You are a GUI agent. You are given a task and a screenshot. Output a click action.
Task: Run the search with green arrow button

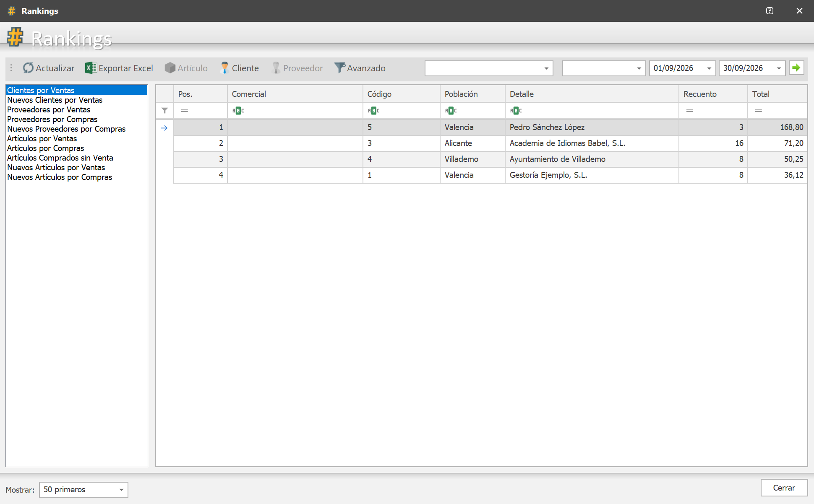point(796,68)
